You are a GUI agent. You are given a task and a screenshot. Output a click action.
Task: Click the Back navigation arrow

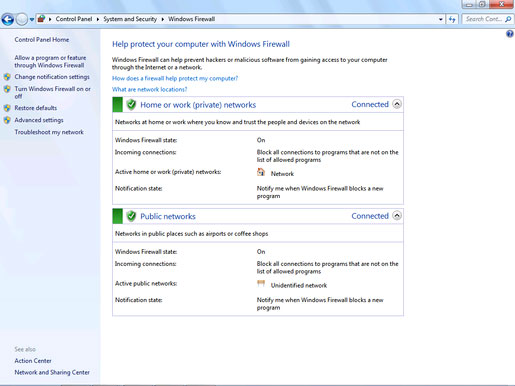pos(8,19)
